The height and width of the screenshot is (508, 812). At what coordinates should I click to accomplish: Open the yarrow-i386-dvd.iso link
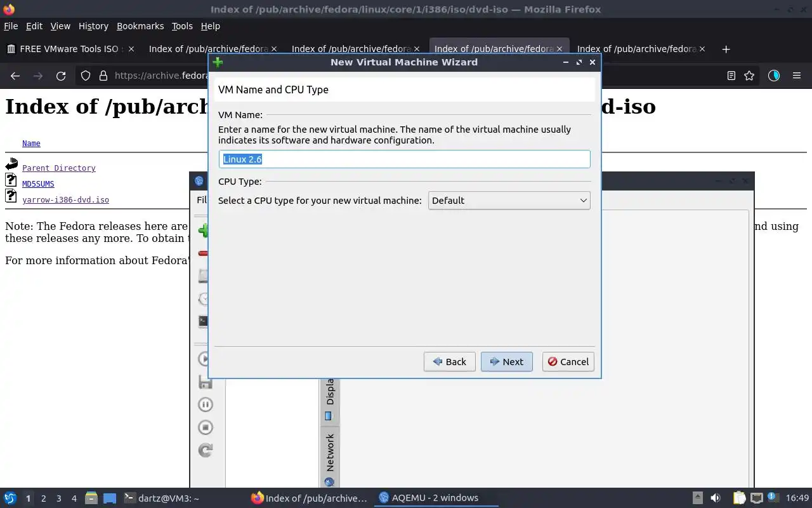(x=65, y=200)
